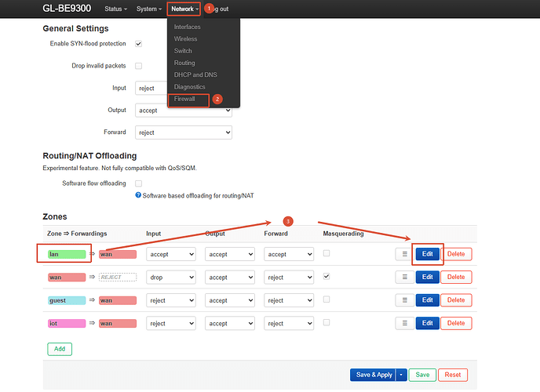Open the Save & Apply dropdown arrow

[x=401, y=375]
